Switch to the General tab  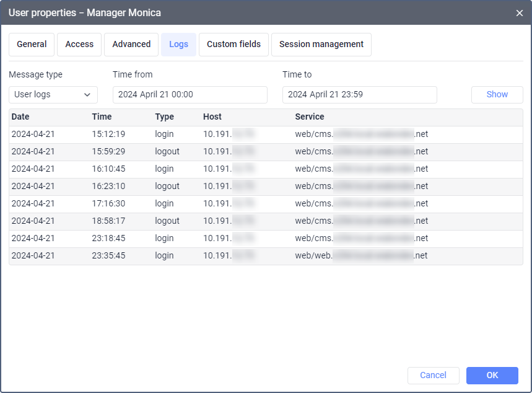pyautogui.click(x=32, y=45)
